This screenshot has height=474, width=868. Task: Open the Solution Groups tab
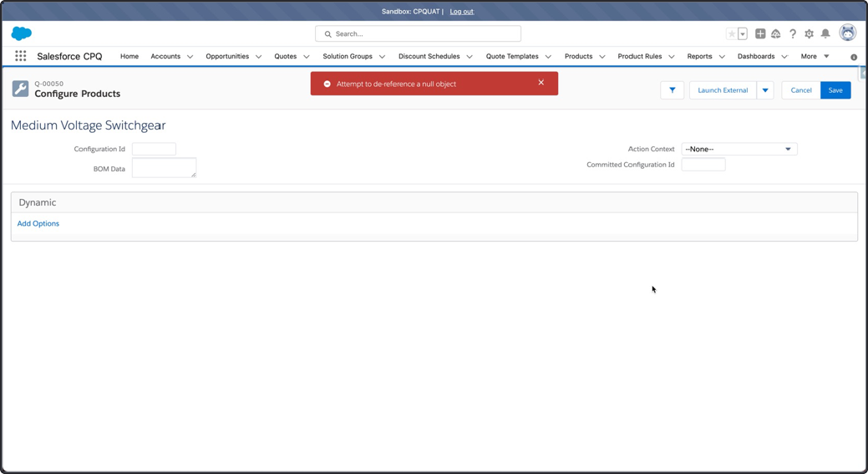[348, 57]
